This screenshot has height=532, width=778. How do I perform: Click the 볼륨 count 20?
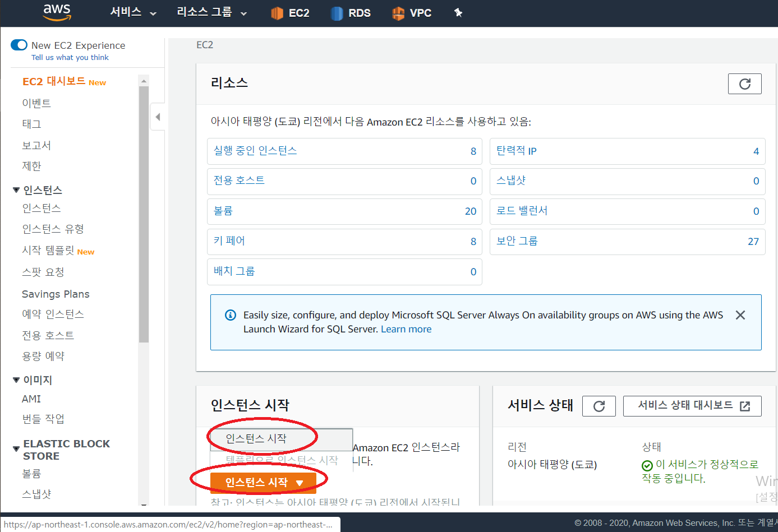coord(471,211)
